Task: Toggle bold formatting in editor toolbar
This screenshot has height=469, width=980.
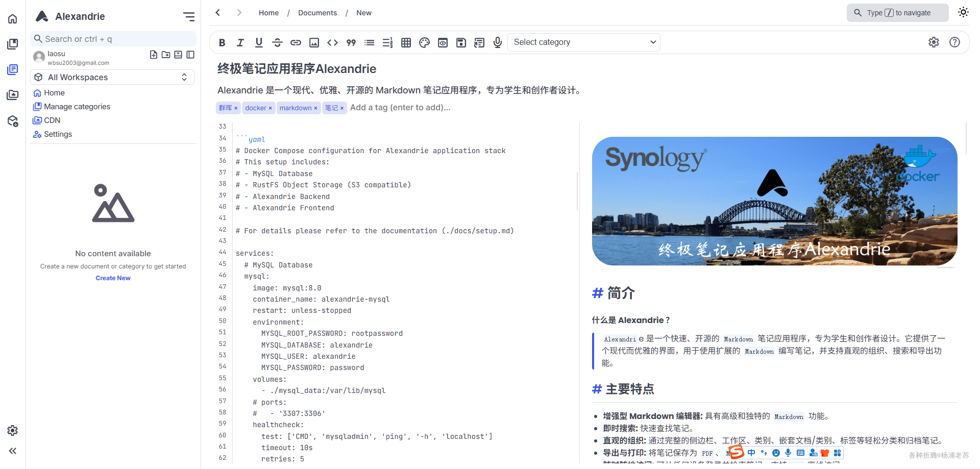Action: coord(222,43)
